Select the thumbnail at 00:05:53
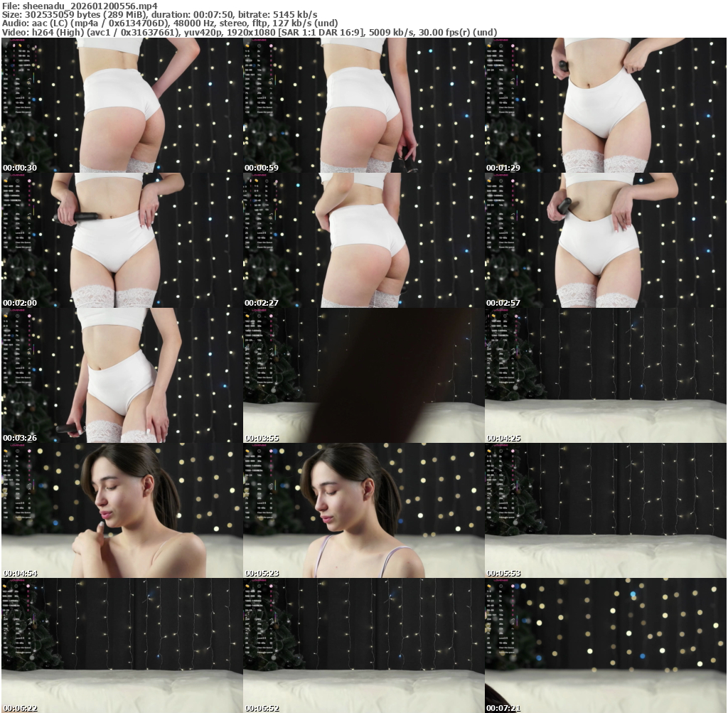Image resolution: width=728 pixels, height=713 pixels. tap(605, 510)
